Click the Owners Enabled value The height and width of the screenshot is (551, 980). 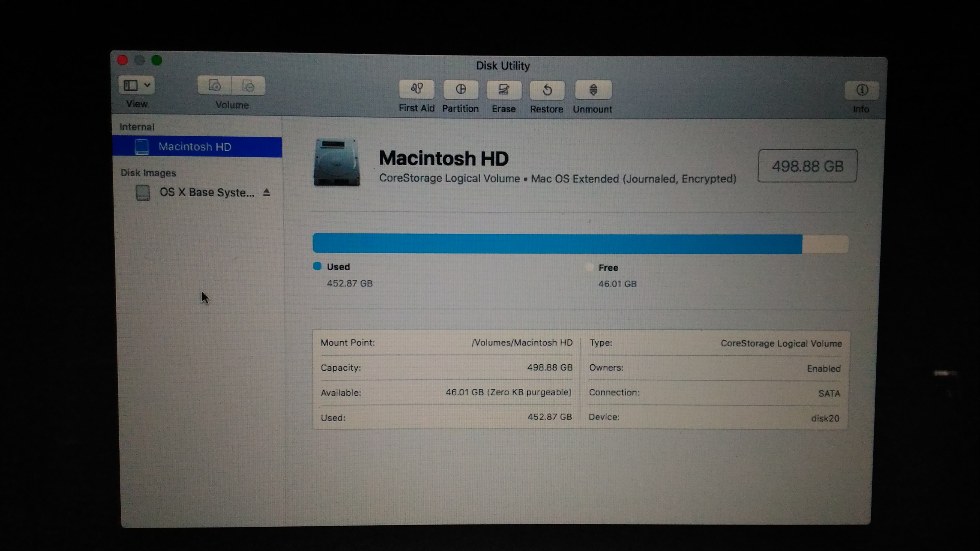pyautogui.click(x=824, y=369)
